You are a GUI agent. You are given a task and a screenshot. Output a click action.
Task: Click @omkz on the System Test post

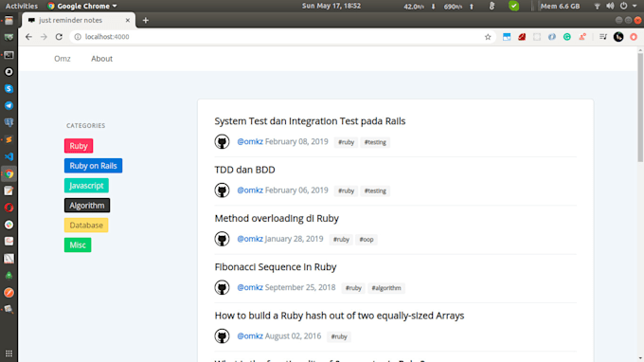[x=250, y=142]
